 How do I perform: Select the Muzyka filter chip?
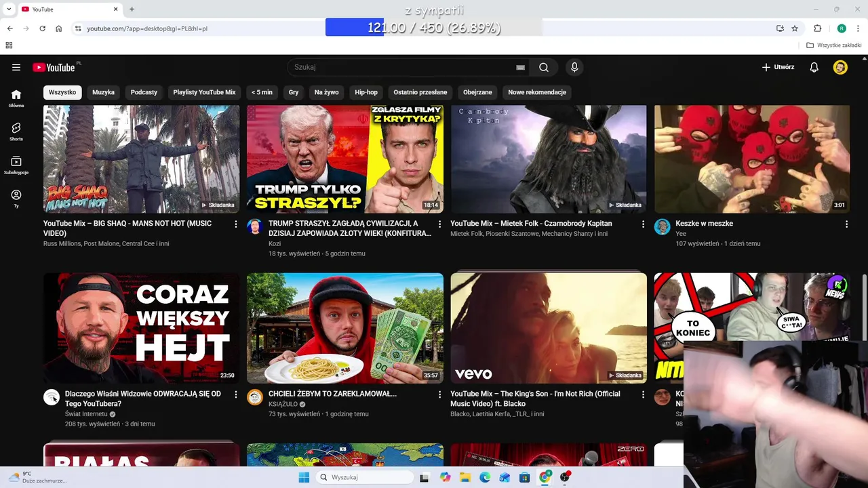coord(103,92)
